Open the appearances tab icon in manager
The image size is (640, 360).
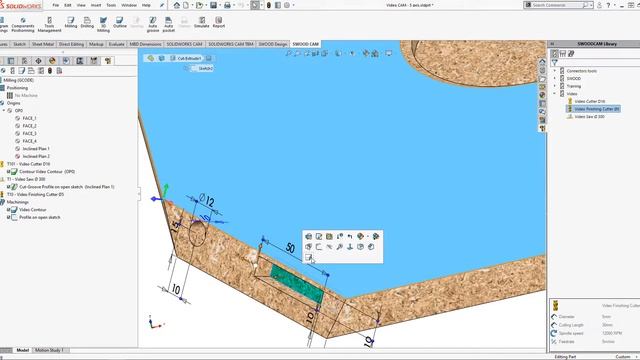(x=52, y=61)
